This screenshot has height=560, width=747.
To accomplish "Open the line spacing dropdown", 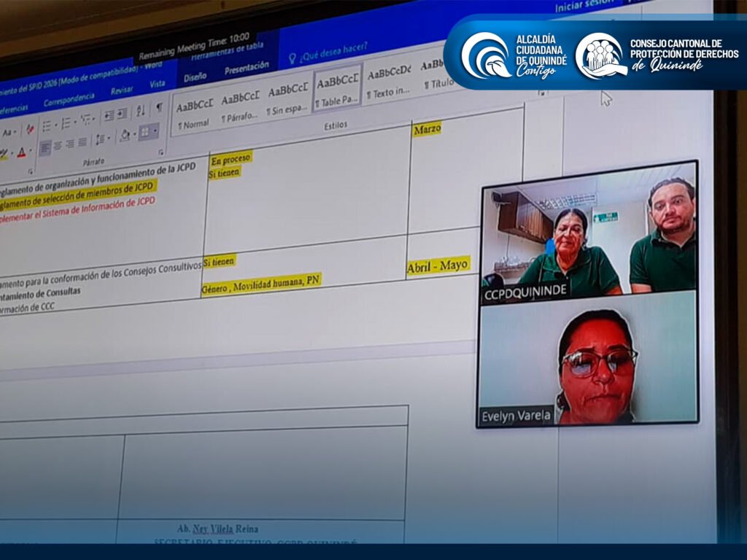I will point(101,139).
